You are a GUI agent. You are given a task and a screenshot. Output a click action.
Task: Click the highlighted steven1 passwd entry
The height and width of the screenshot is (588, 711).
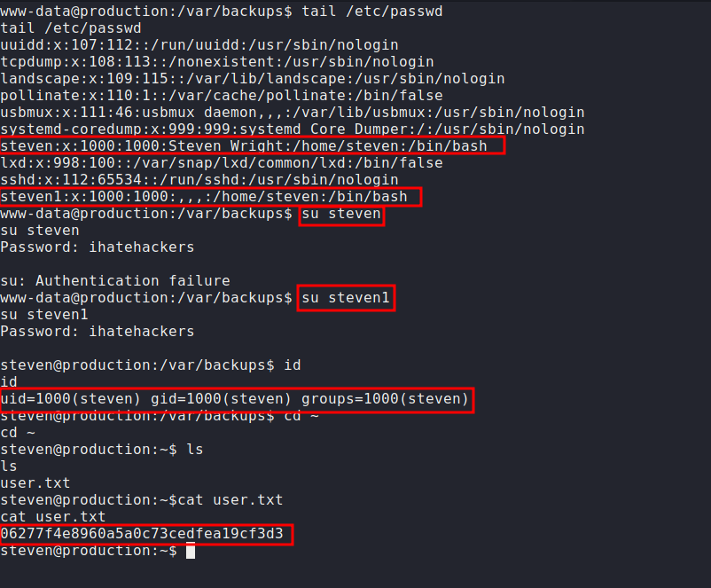210,196
